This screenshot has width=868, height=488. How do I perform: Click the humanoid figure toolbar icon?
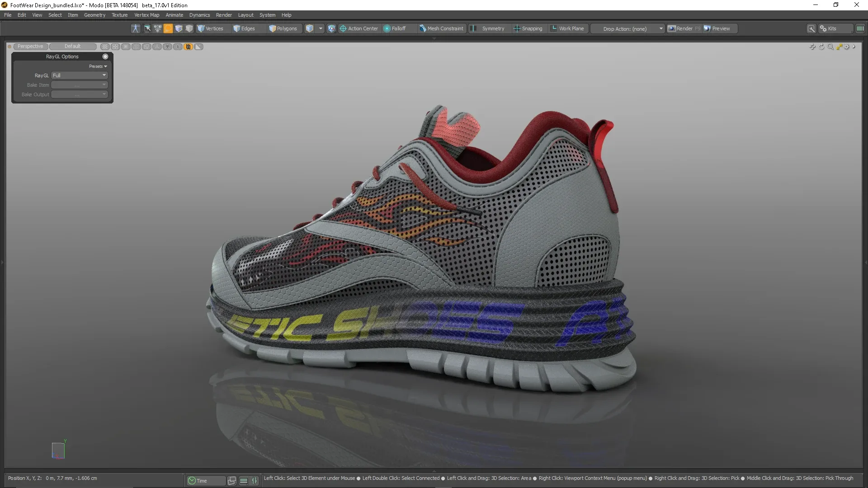point(136,28)
